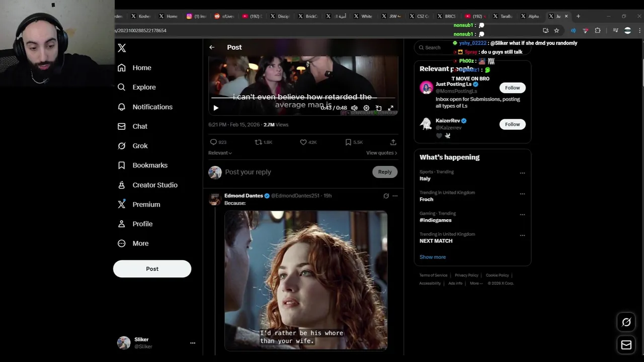Open View quotes link

(x=381, y=153)
